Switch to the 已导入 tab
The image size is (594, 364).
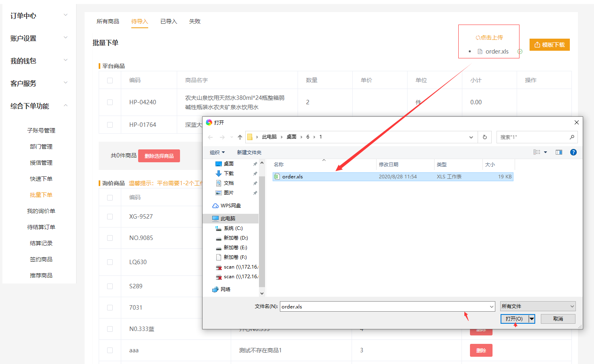(168, 21)
